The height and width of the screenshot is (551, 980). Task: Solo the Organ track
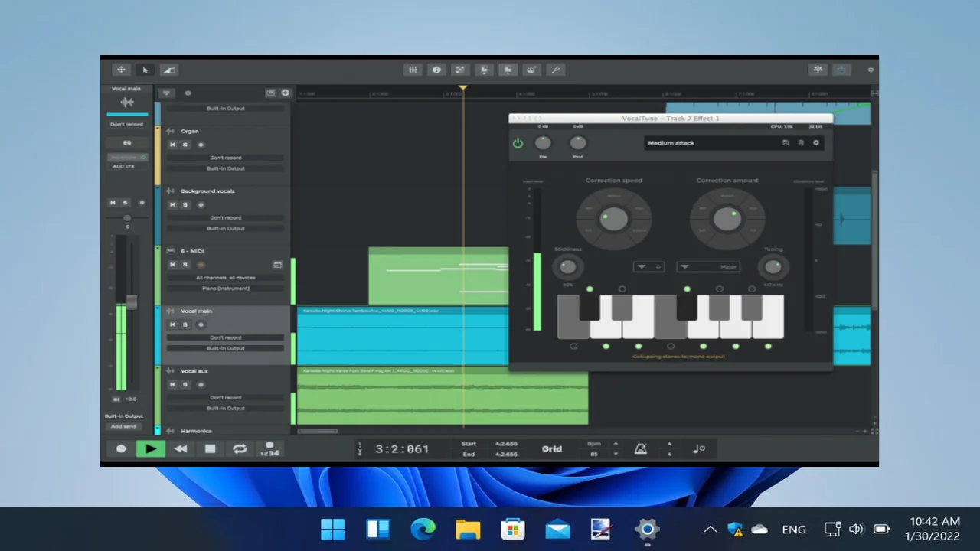185,145
